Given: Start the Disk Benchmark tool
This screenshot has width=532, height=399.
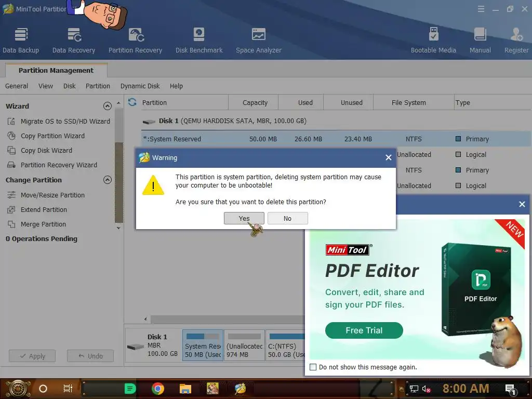Looking at the screenshot, I should [x=199, y=41].
